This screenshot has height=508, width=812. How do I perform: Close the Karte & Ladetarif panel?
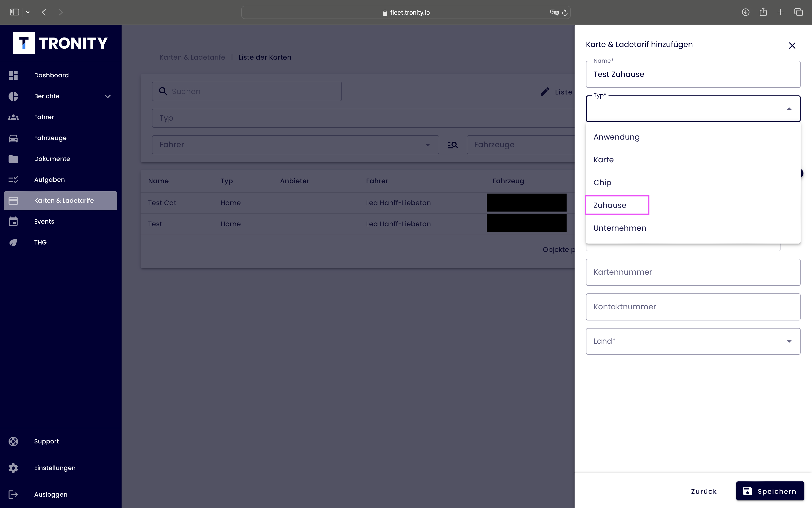[792, 46]
